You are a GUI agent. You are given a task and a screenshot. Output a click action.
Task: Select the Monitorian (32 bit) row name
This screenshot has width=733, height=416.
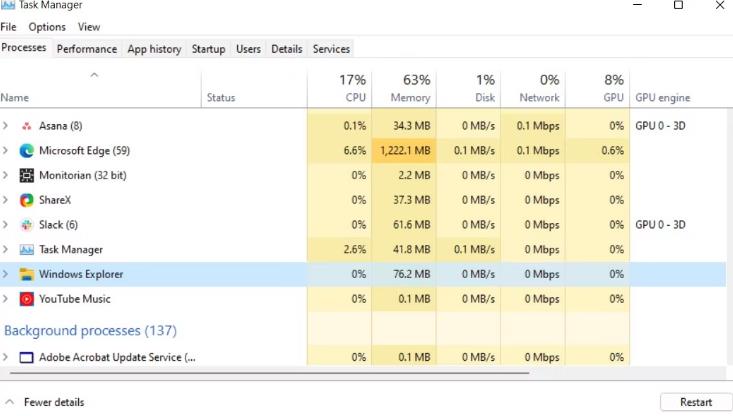(x=83, y=176)
